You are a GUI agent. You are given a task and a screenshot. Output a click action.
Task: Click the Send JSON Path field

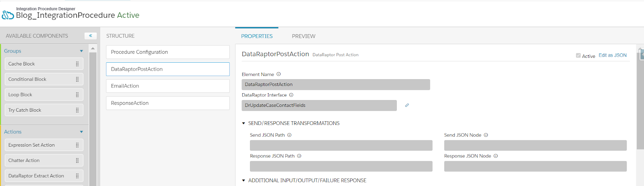pos(341,145)
